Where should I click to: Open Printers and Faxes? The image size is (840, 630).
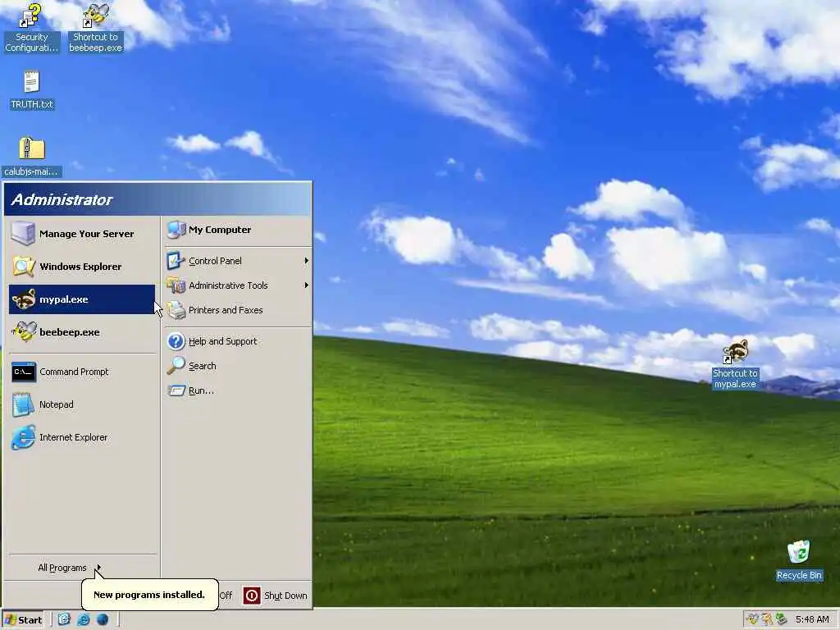point(238,310)
